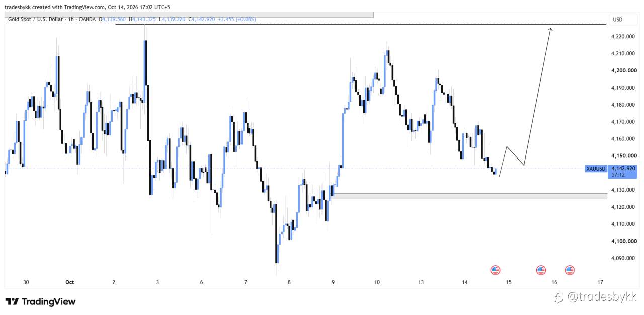The image size is (644, 315).
Task: Click the 4,180.000 price axis label
Action: click(623, 105)
